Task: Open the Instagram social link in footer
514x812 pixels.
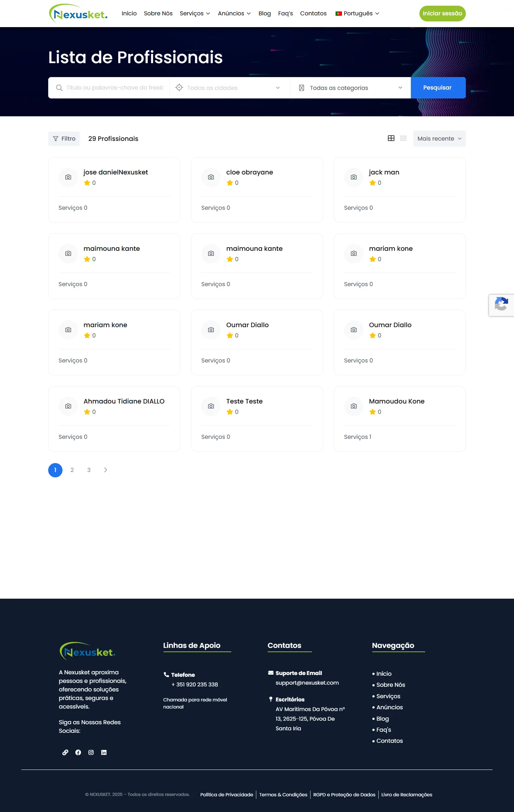Action: click(x=91, y=752)
